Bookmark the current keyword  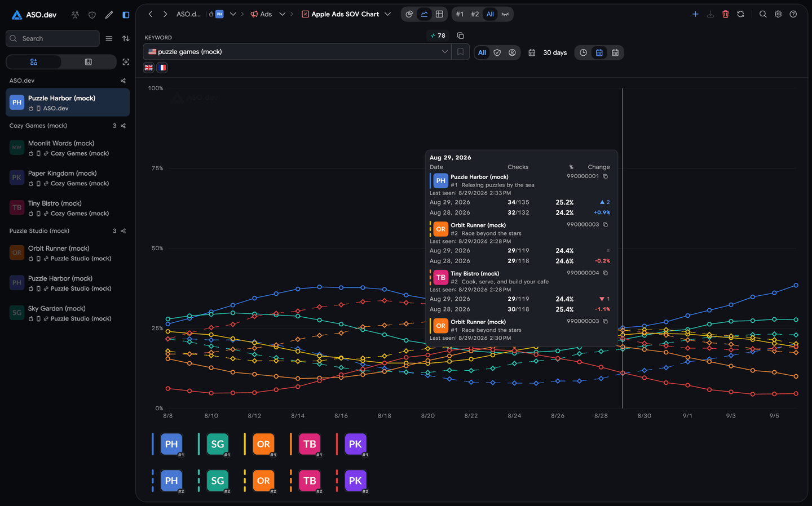tap(461, 52)
